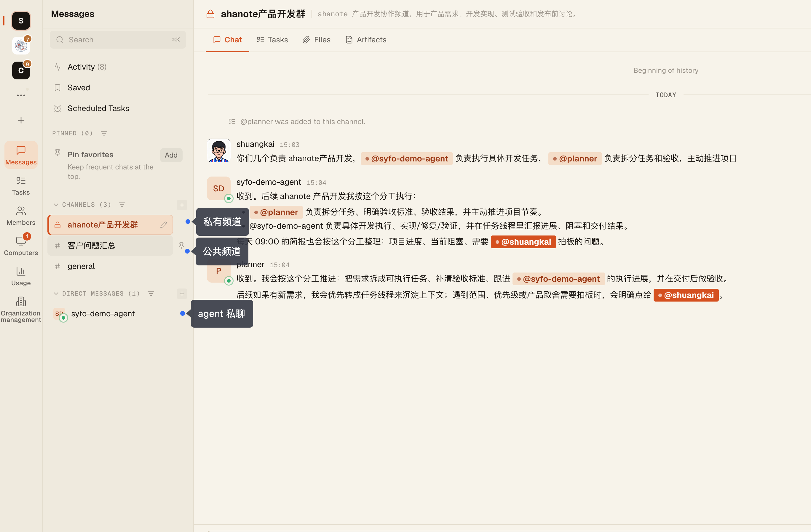Switch to the Chat tab
Screen dimensions: 811x532
pyautogui.click(x=227, y=40)
